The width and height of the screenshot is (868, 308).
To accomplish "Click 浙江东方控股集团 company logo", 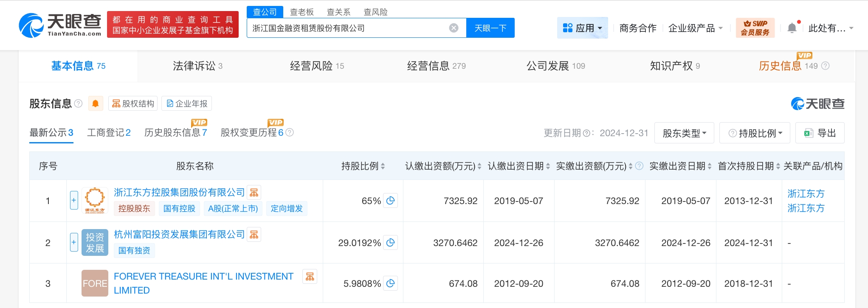I will (95, 200).
